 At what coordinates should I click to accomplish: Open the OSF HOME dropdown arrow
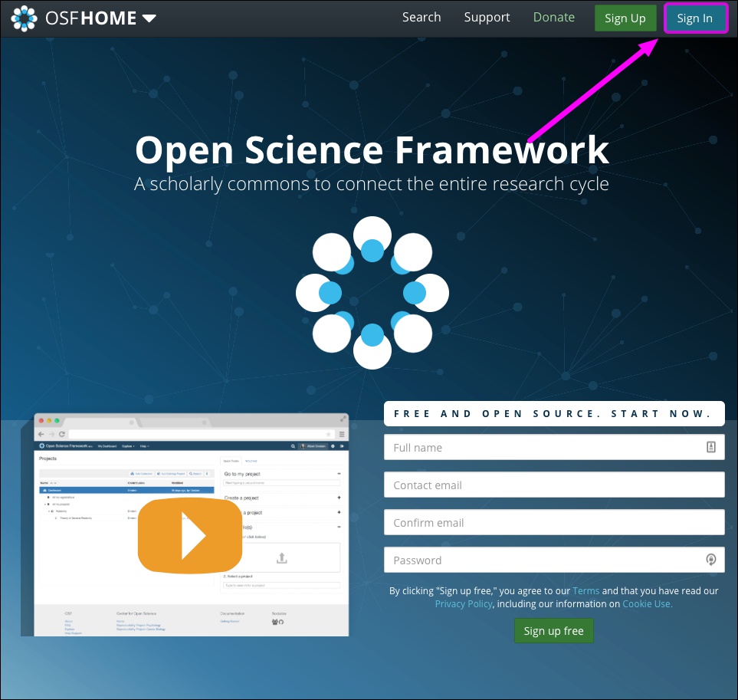tap(149, 19)
